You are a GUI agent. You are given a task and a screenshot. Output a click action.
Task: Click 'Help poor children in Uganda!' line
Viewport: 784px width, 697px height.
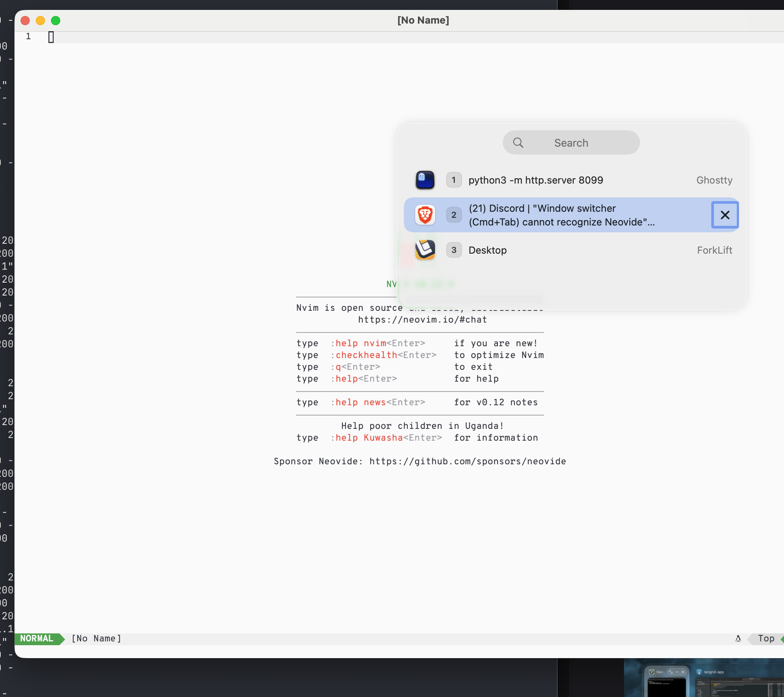[x=422, y=426]
